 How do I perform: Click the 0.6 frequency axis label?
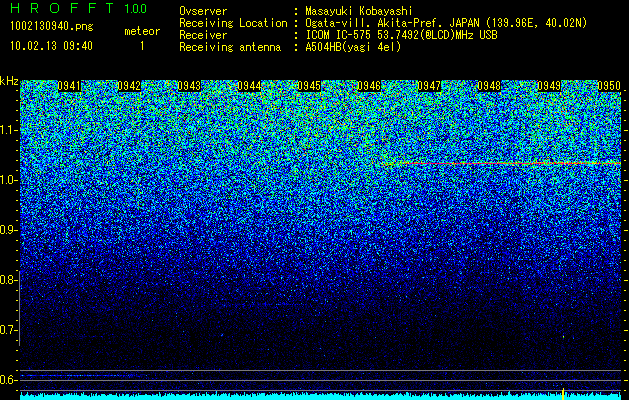9,380
